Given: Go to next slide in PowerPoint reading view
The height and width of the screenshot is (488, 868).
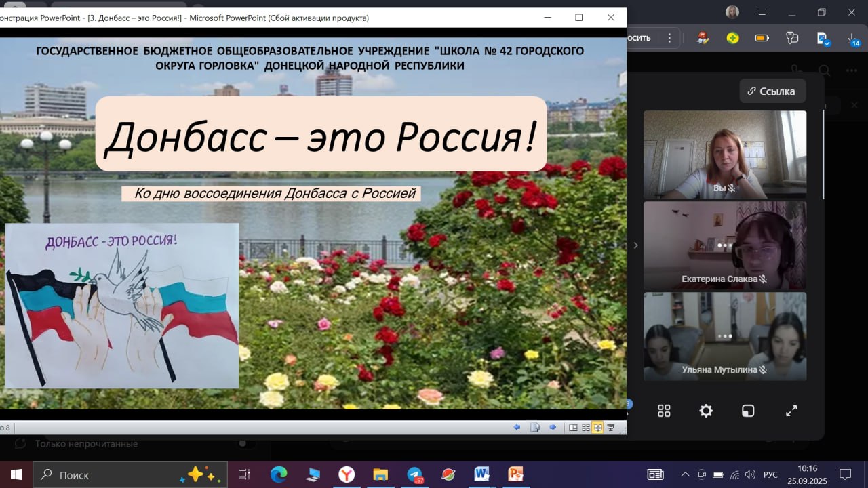Looking at the screenshot, I should point(553,427).
